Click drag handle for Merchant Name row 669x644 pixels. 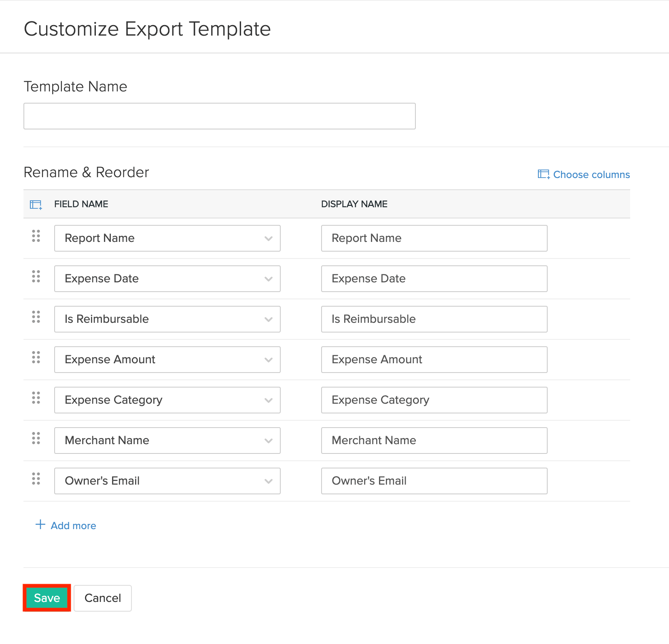36,438
